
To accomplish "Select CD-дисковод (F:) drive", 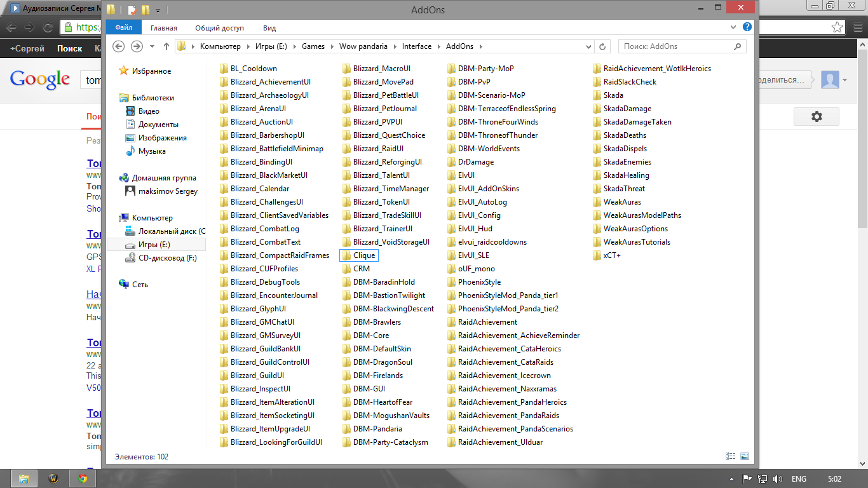I will pos(168,258).
